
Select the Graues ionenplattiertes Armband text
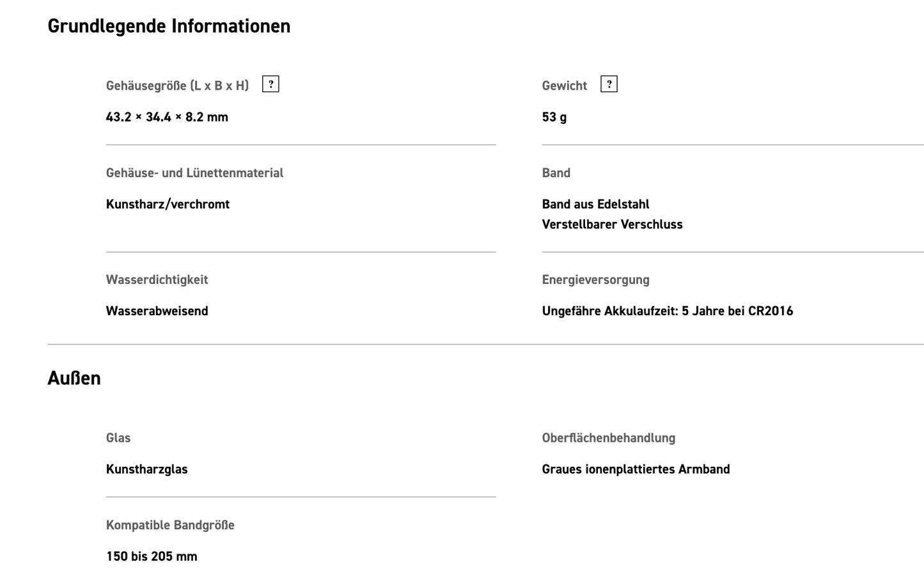pos(636,469)
